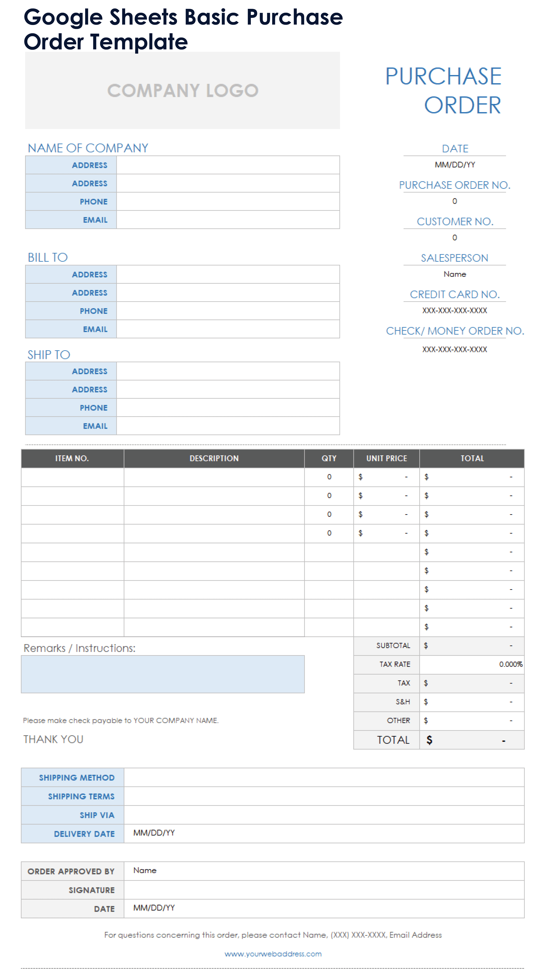The width and height of the screenshot is (548, 980).
Task: Select the SHIP TO heading
Action: pyautogui.click(x=49, y=355)
